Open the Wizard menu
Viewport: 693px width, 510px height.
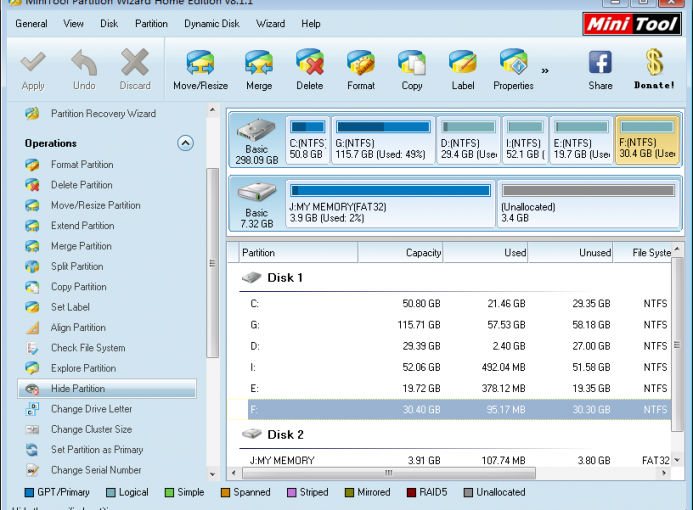pyautogui.click(x=270, y=23)
